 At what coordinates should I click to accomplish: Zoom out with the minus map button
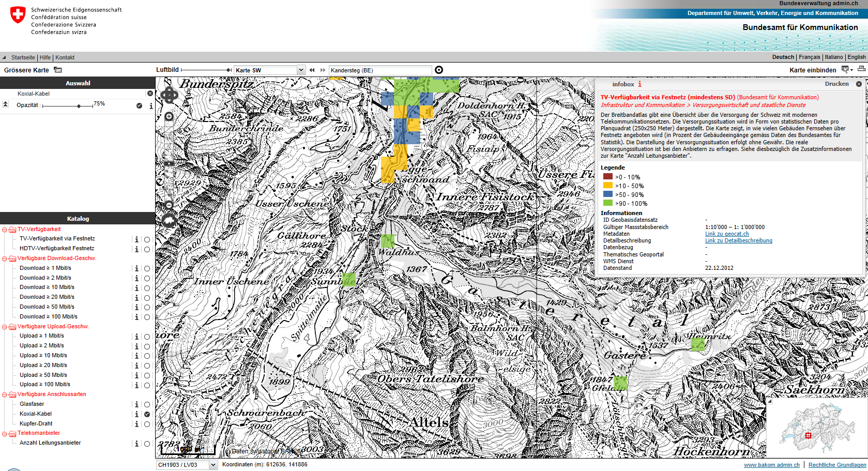click(x=169, y=205)
